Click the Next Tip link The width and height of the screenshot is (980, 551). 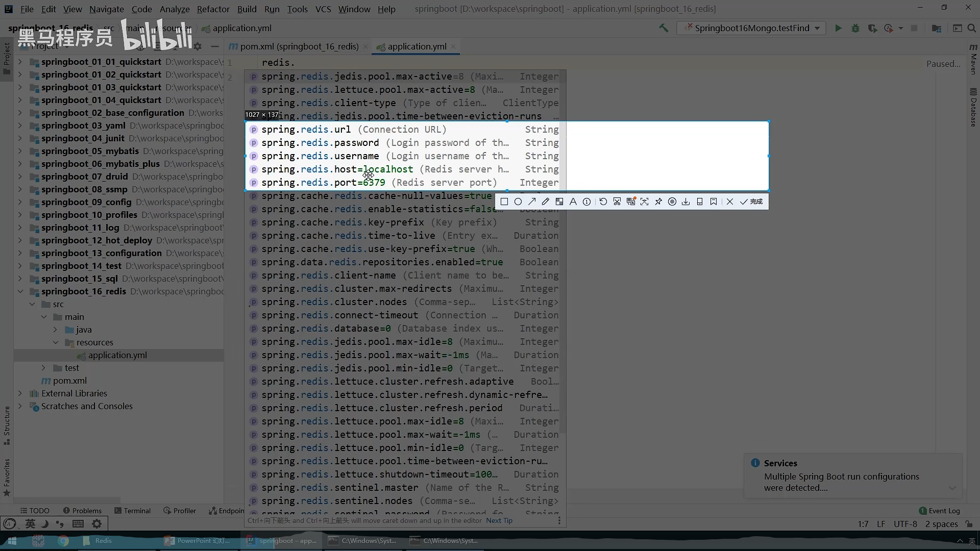[x=499, y=521]
